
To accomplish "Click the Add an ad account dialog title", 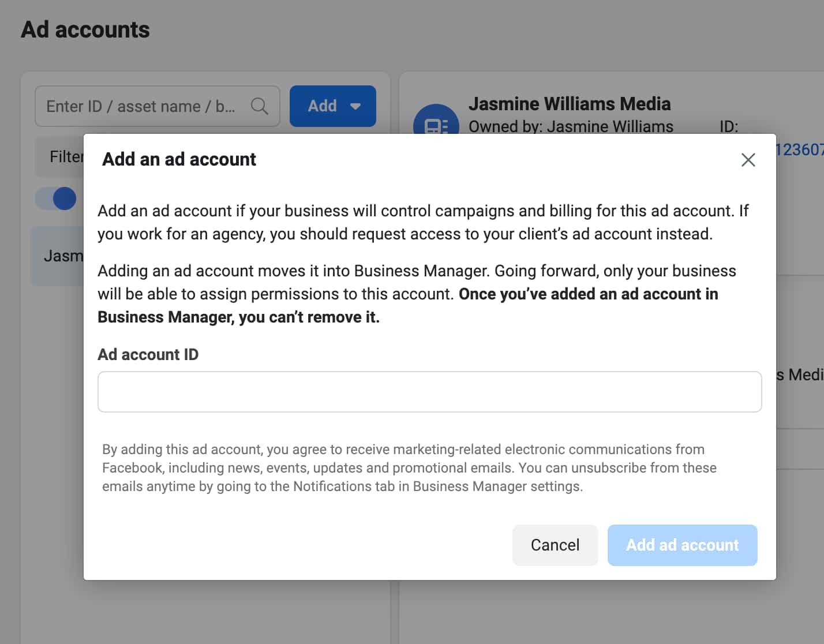I will point(178,159).
